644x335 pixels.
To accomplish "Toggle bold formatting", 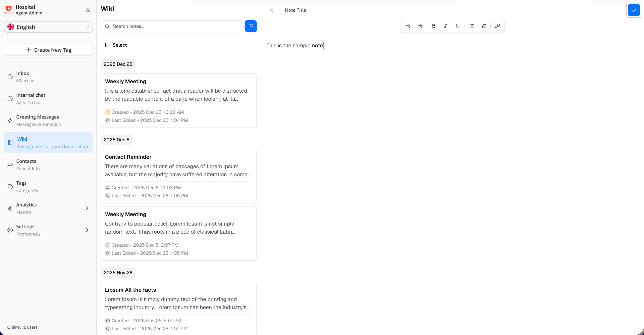I will point(434,26).
